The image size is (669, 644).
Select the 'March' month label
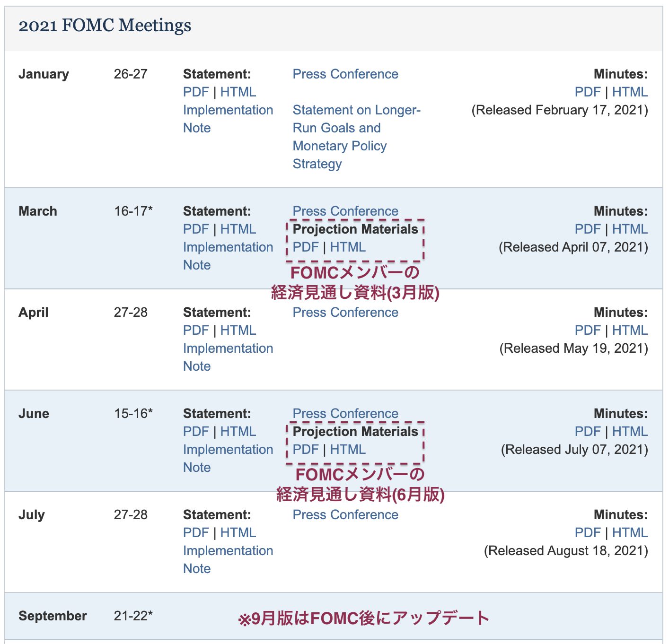click(x=38, y=211)
